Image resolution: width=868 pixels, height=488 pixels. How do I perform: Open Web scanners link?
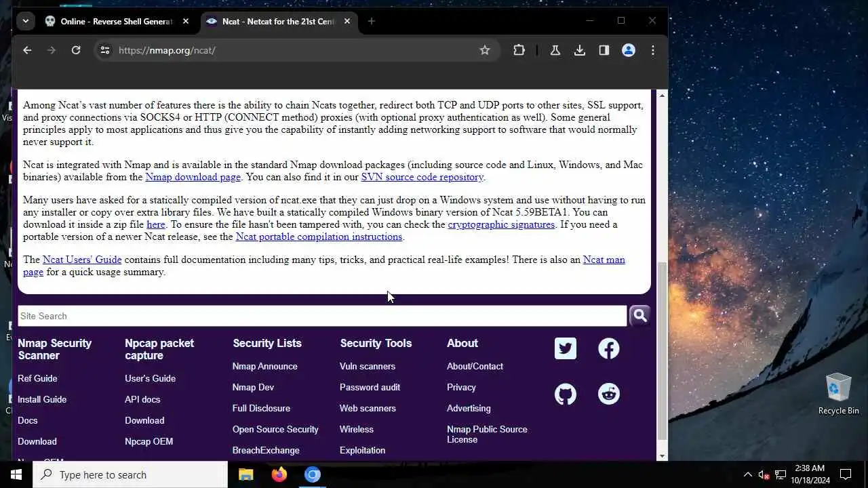[368, 408]
